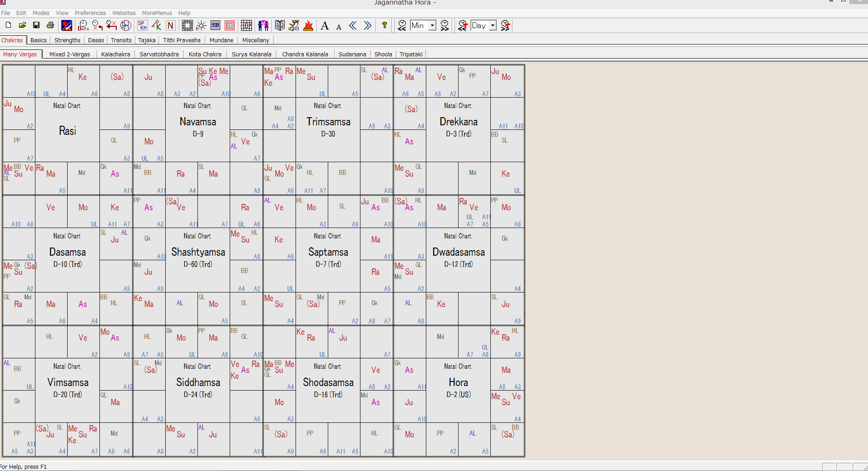The height and width of the screenshot is (471, 868).
Task: Switch to the Tithi Pravesha tab
Action: (182, 40)
